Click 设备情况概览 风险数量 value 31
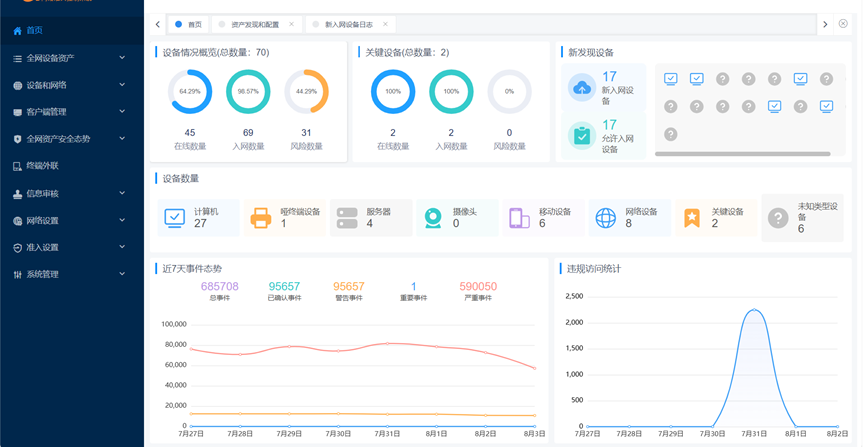Image resolution: width=864 pixels, height=447 pixels. tap(306, 133)
